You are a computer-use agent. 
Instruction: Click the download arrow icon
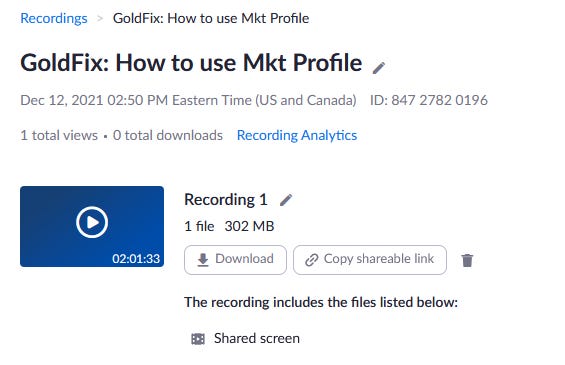203,259
